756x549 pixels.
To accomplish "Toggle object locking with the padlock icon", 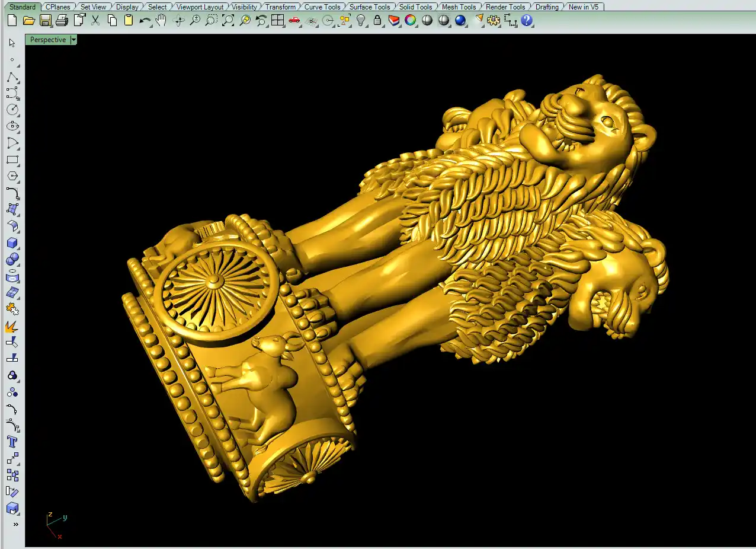I will (x=377, y=21).
